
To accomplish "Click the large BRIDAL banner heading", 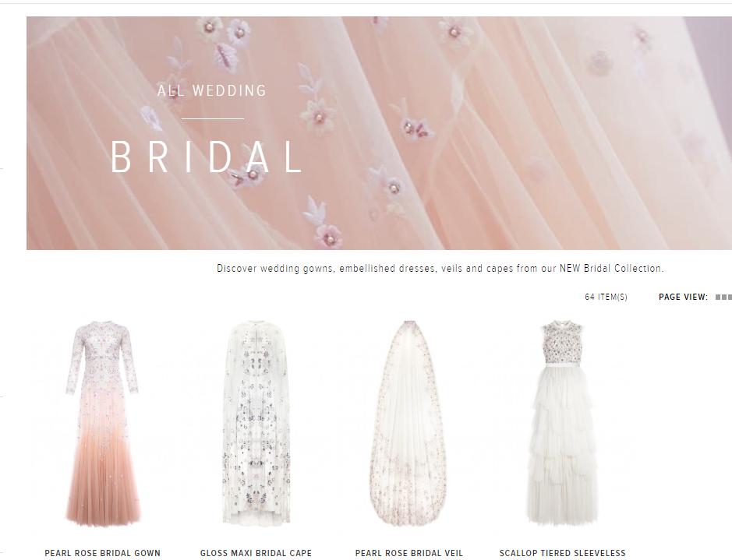I will click(x=207, y=157).
